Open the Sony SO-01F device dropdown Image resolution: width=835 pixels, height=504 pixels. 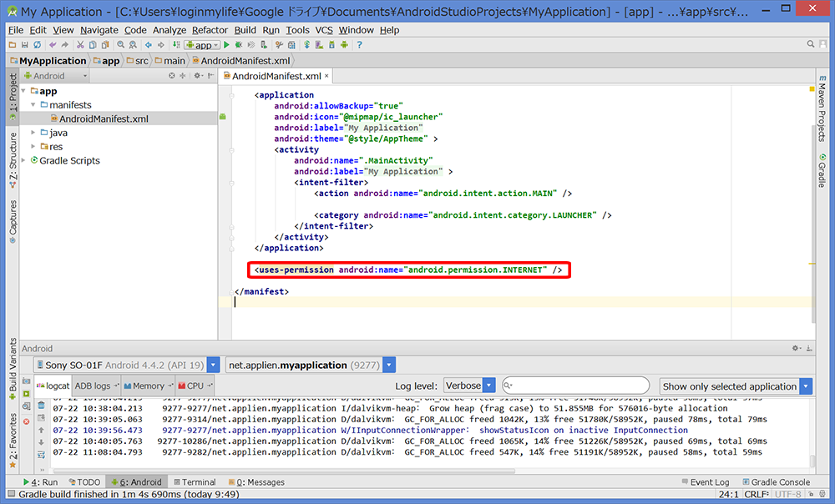click(213, 365)
